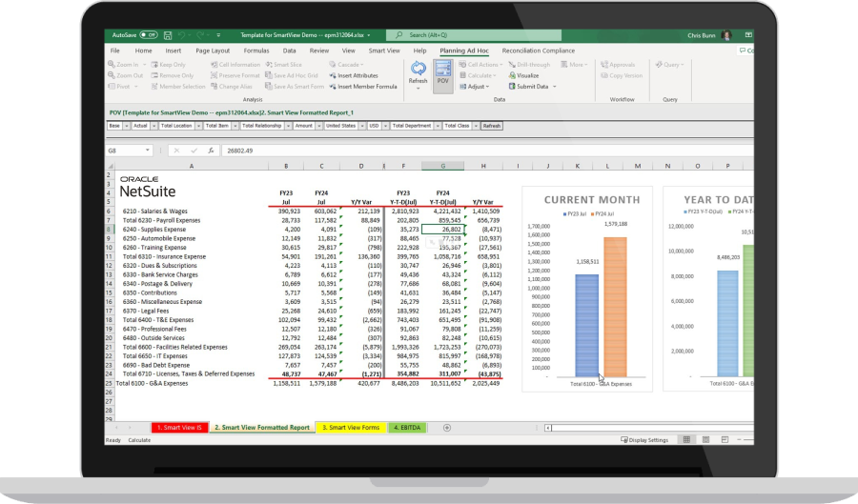Click Zoom In in Analysis group

coord(123,65)
